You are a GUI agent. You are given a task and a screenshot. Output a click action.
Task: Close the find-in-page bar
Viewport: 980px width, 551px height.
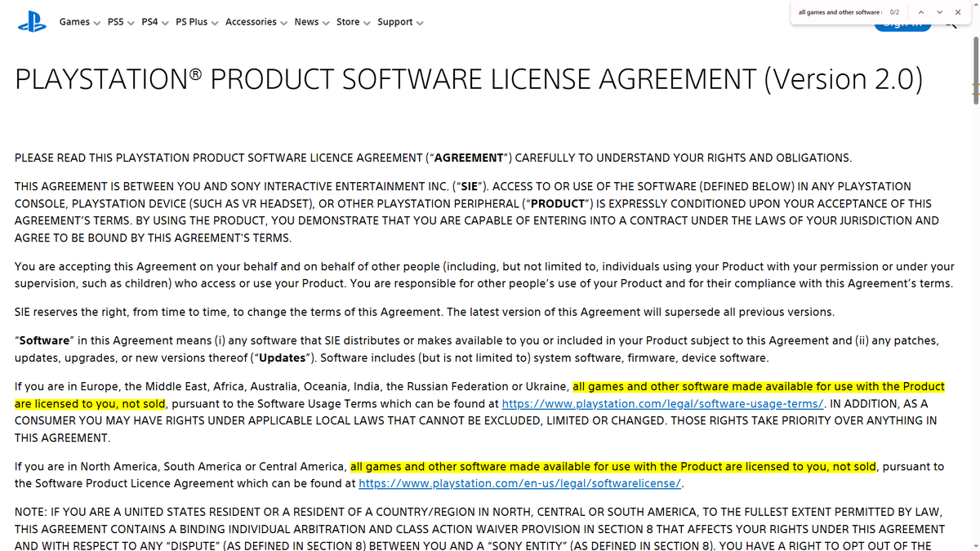click(x=957, y=12)
